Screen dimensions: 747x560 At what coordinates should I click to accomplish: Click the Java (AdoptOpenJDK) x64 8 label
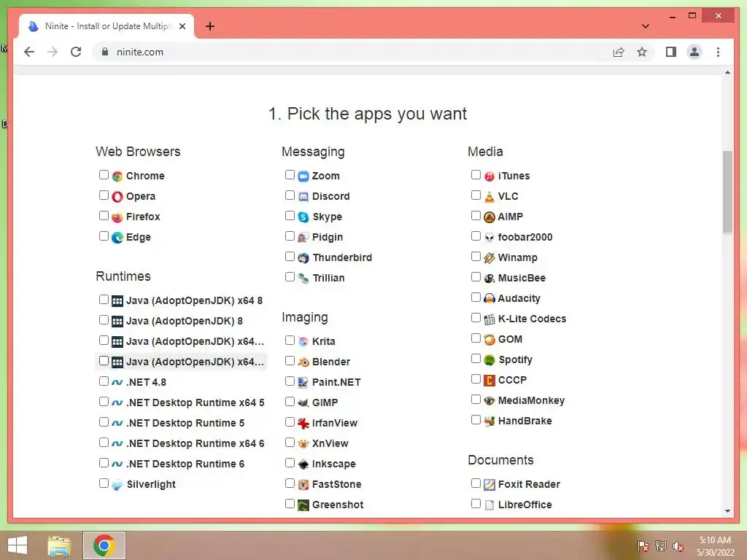pos(194,301)
